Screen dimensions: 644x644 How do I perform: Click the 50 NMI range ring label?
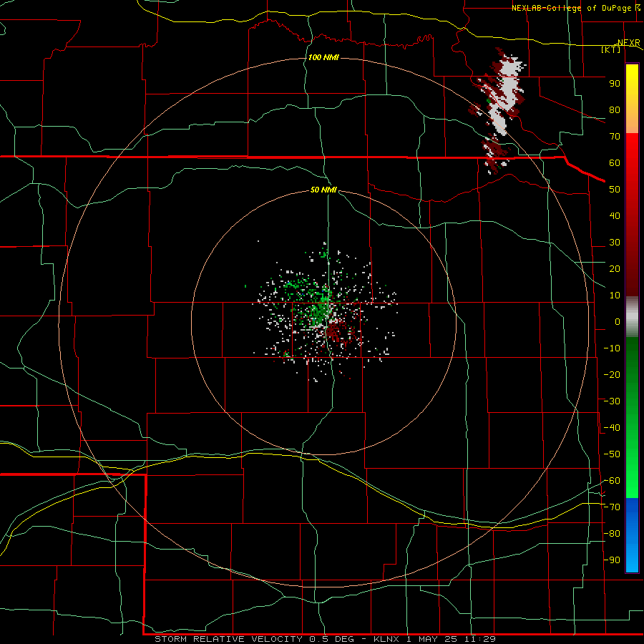(x=323, y=190)
